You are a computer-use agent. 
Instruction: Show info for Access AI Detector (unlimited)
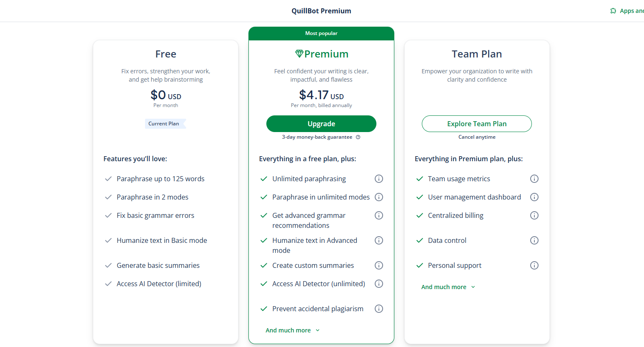378,284
